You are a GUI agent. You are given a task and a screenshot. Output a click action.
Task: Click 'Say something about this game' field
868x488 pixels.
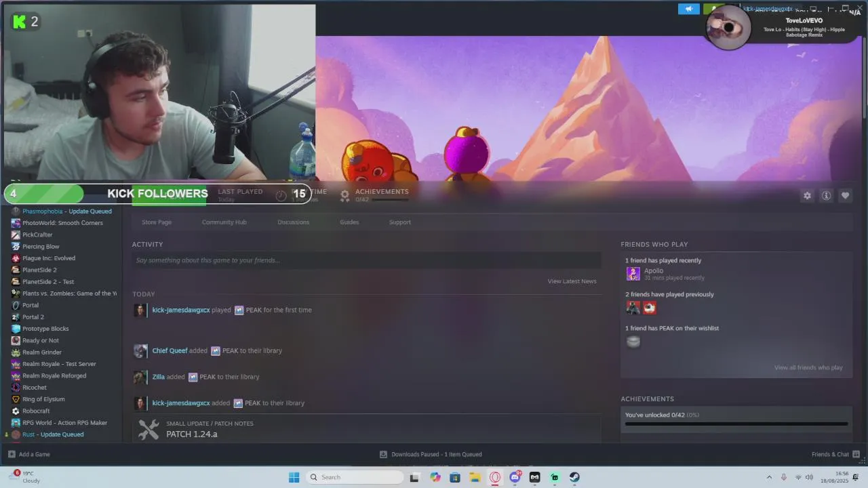point(366,260)
